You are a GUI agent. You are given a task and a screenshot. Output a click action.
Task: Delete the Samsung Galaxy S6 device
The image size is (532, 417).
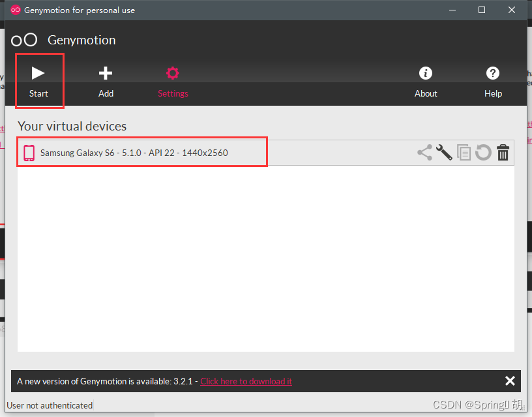point(503,153)
